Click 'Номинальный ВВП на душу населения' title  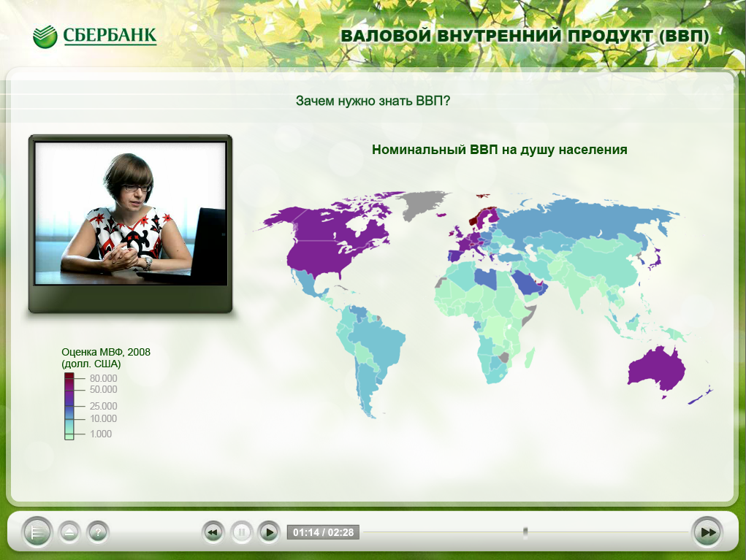(x=500, y=150)
